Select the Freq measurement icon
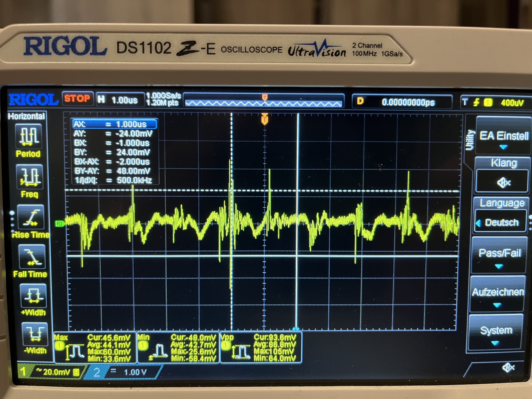Viewport: 532px width, 399px height. (x=30, y=177)
